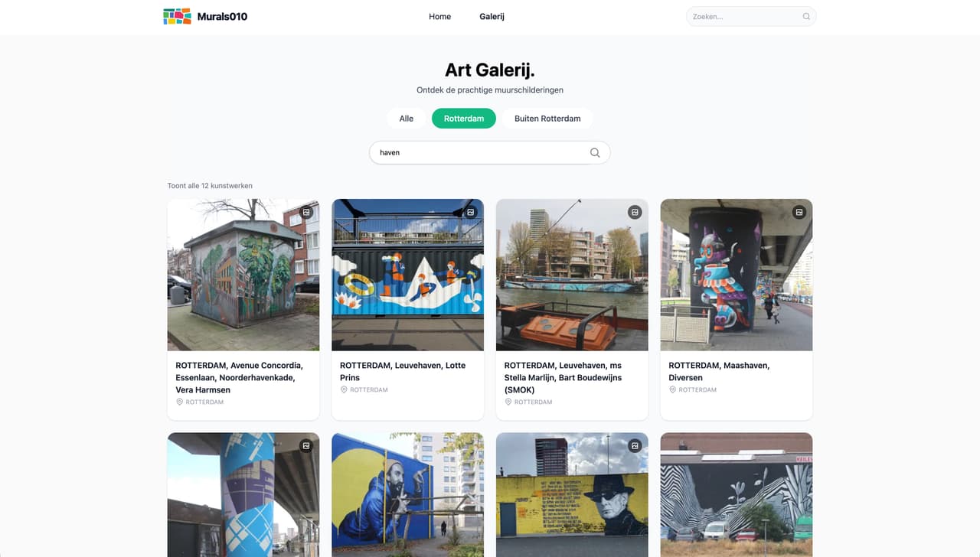
Task: Click image icon on Stella Marlijn card
Action: point(635,212)
